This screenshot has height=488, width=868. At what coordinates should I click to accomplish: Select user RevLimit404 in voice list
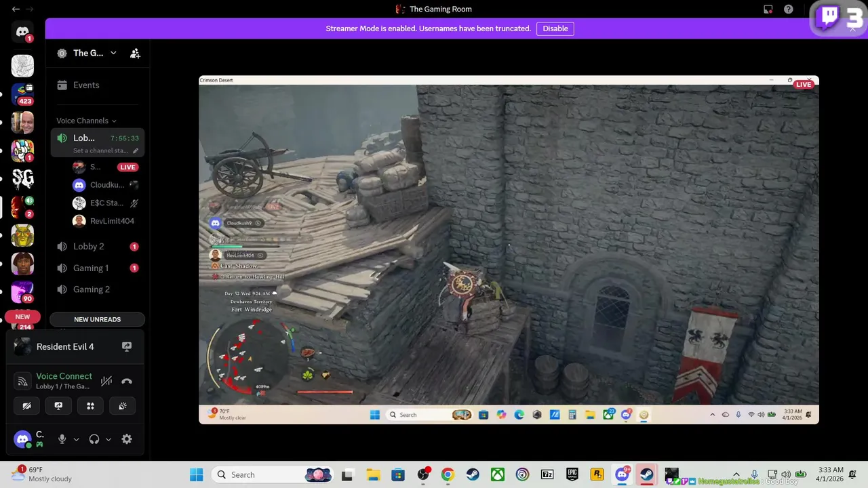click(x=105, y=221)
